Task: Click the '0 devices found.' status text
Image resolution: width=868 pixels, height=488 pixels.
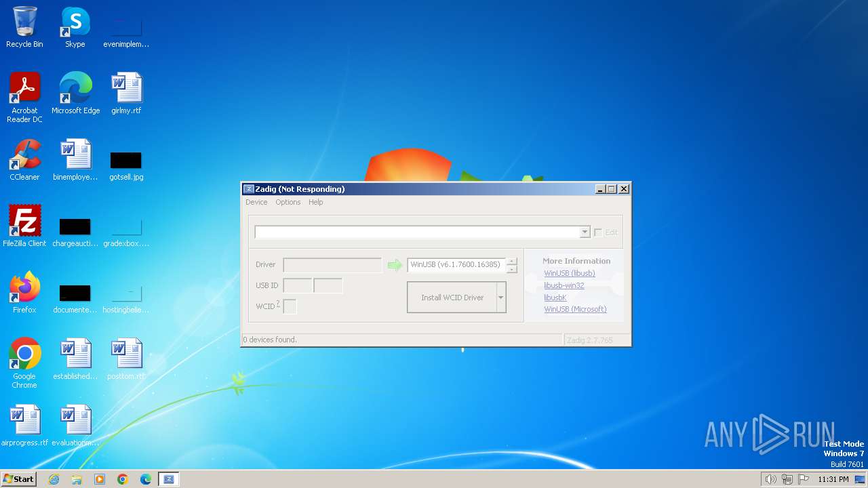Action: tap(270, 340)
